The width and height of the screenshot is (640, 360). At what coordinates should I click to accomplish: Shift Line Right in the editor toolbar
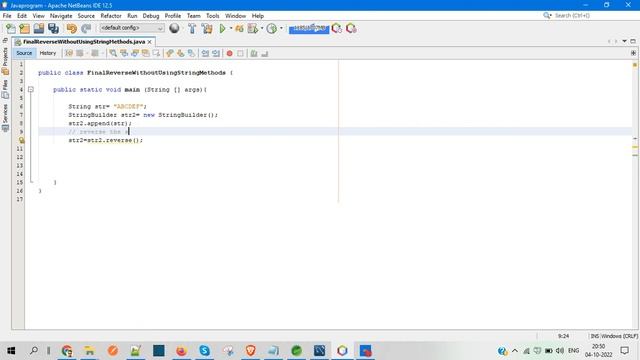pyautogui.click(x=216, y=53)
